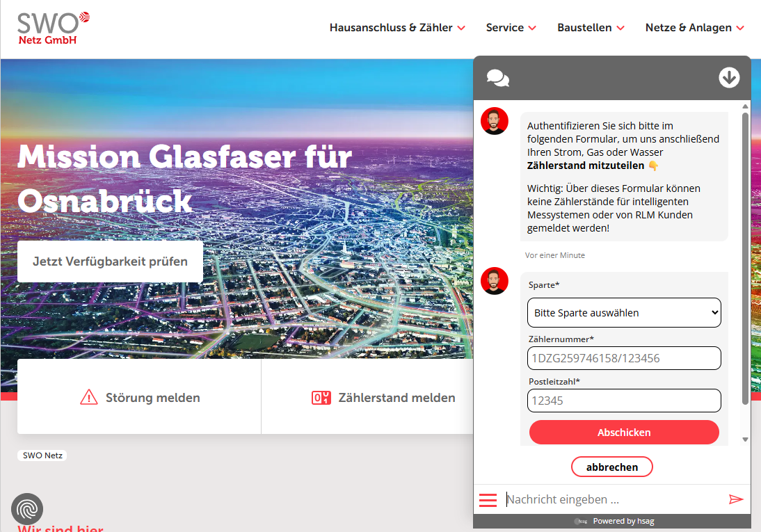The width and height of the screenshot is (761, 532).
Task: Click the SWO Netz GmbH logo
Action: [x=54, y=28]
